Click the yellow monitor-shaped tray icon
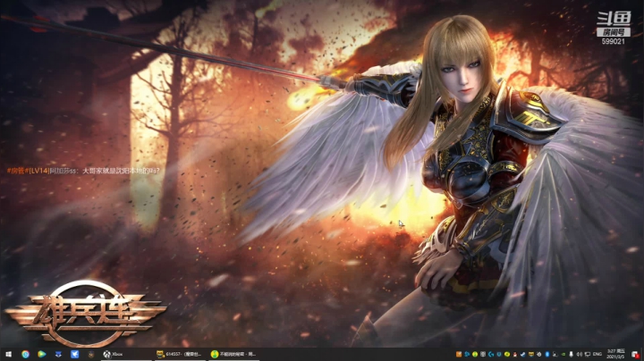 coord(531,354)
